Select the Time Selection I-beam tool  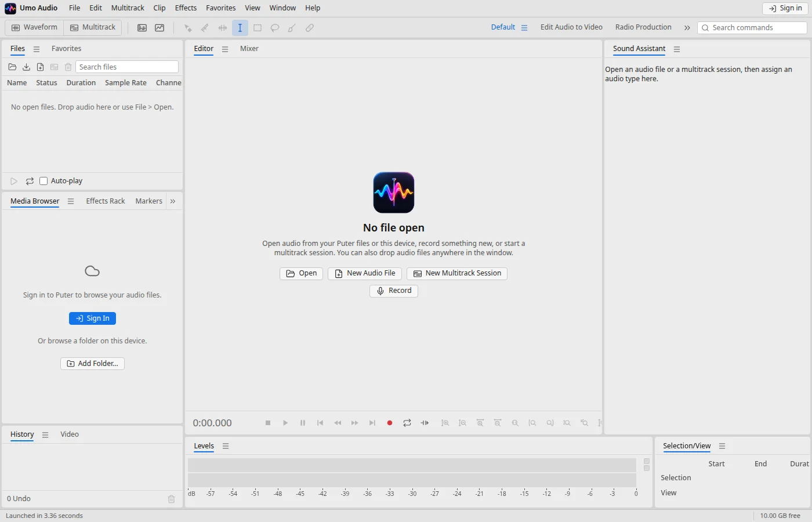click(x=240, y=28)
